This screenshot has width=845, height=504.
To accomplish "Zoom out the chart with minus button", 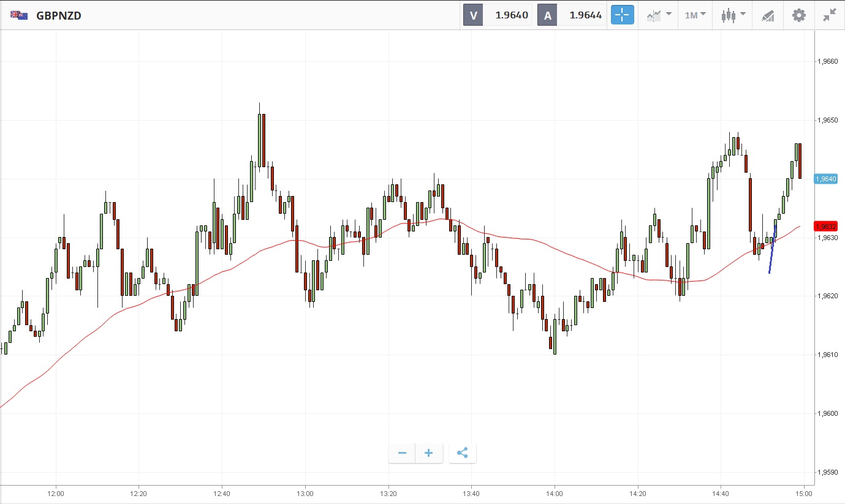I will coord(402,453).
